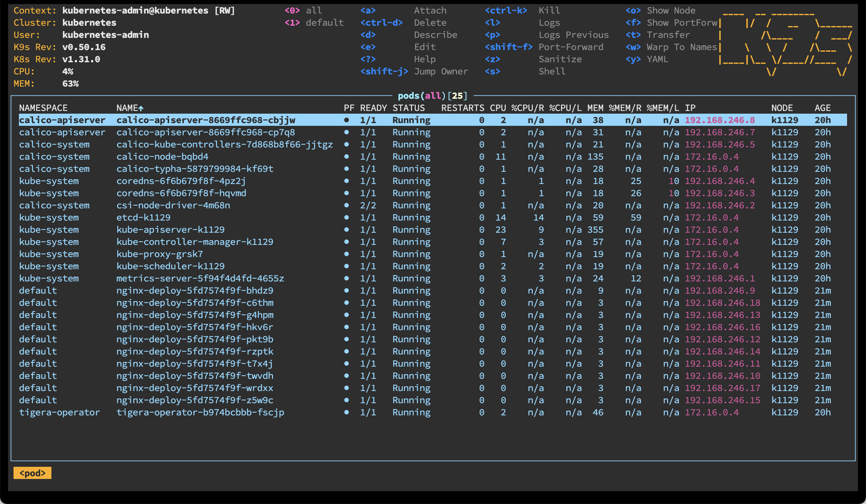The image size is (866, 504).
Task: Select the nginx-deploy-5fd7574f9f-twvdh pod
Action: coord(195,376)
